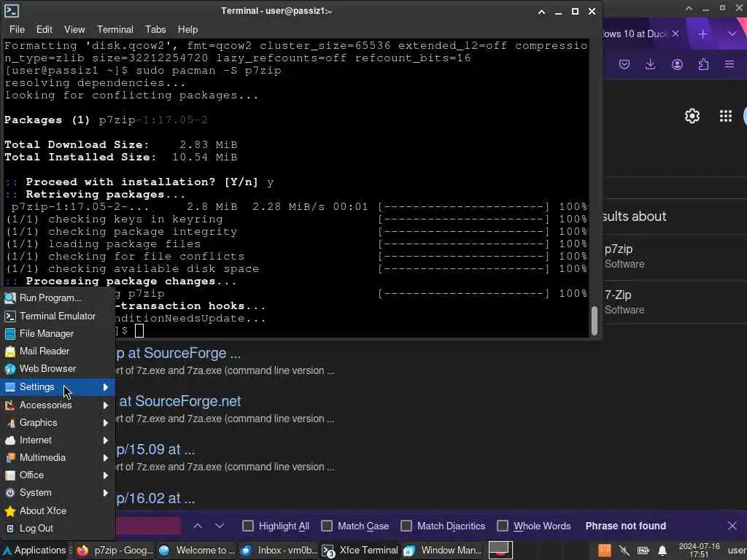
Task: Expand the System submenu
Action: [57, 493]
